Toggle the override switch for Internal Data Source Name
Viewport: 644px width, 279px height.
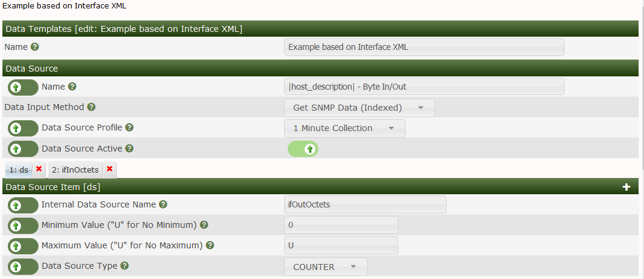pos(23,205)
